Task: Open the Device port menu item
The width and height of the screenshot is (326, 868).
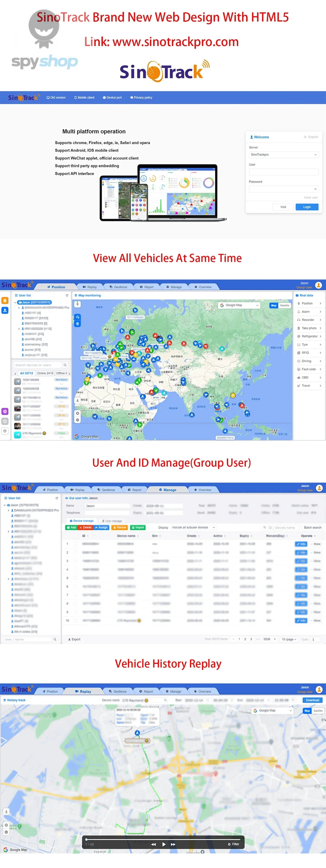Action: point(112,98)
